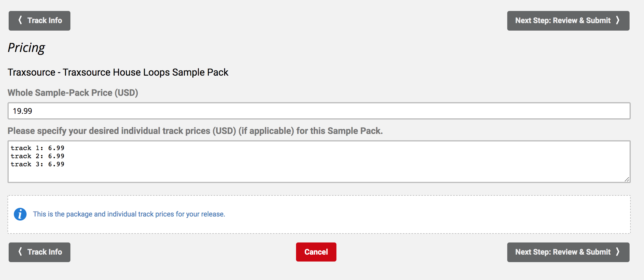
Task: Return to Track Info using bottom button
Action: (40, 252)
